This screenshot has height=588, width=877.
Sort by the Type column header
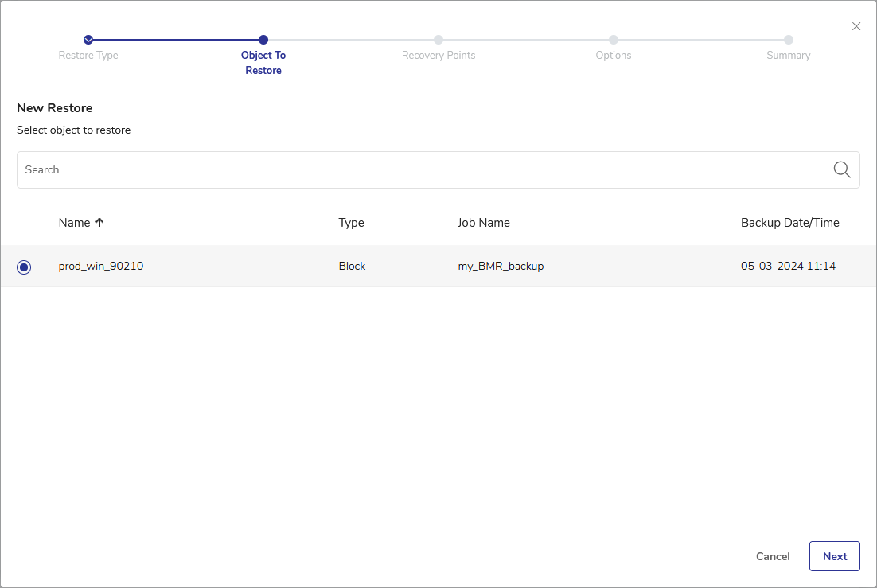351,223
